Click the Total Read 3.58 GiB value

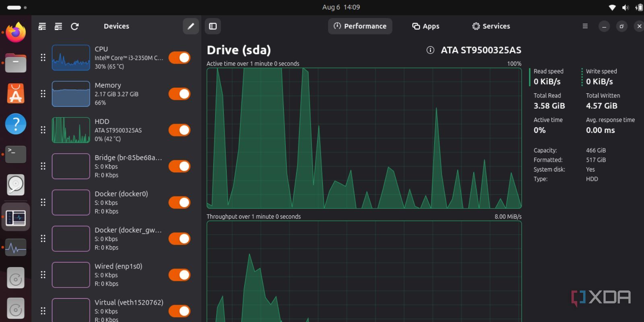549,106
